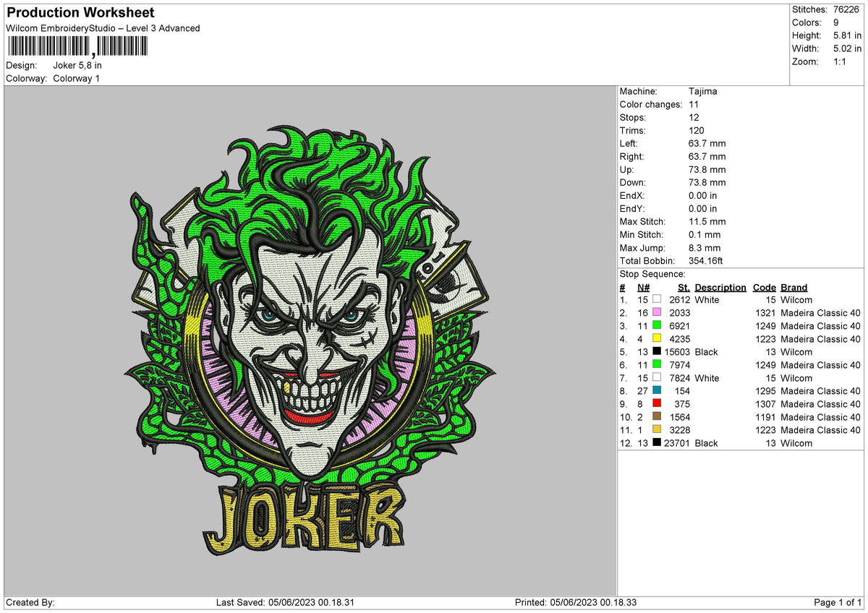Click the Trims value '120'
Screen dimensions: 868x613
[697, 130]
